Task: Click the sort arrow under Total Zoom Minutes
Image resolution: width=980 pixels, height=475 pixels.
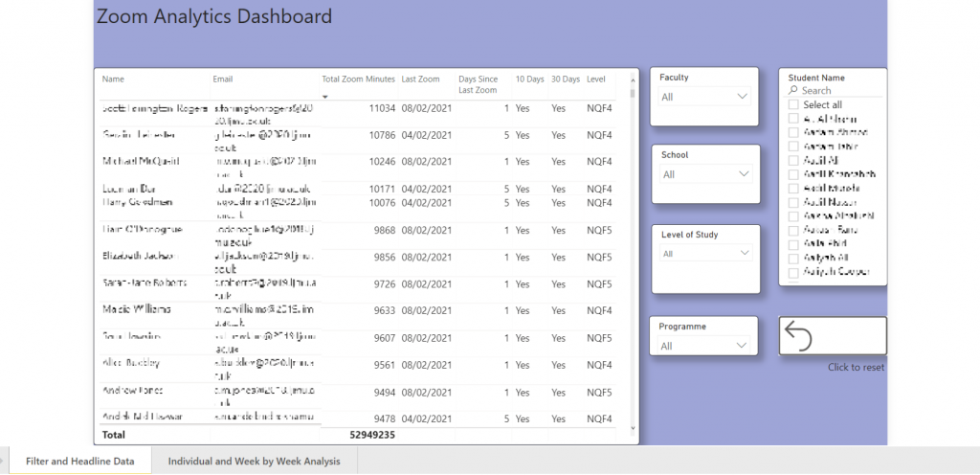Action: [x=325, y=97]
